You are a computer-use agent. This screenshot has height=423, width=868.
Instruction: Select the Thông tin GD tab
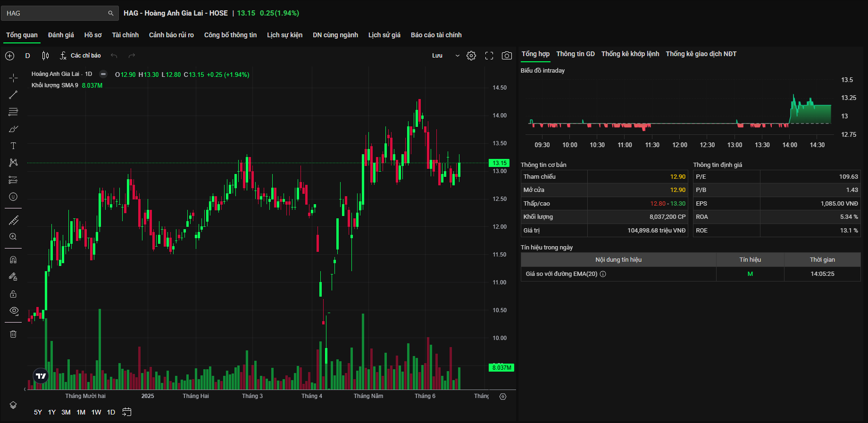(576, 54)
